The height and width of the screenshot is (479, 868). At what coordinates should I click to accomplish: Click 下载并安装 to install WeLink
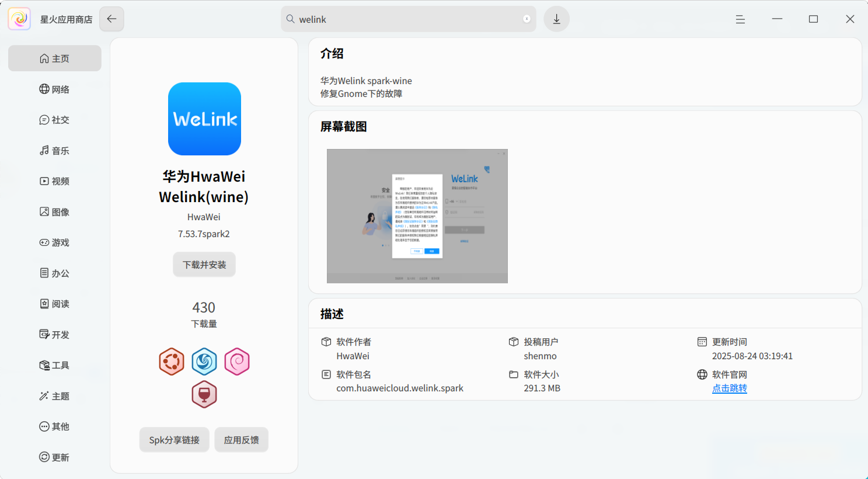point(204,265)
